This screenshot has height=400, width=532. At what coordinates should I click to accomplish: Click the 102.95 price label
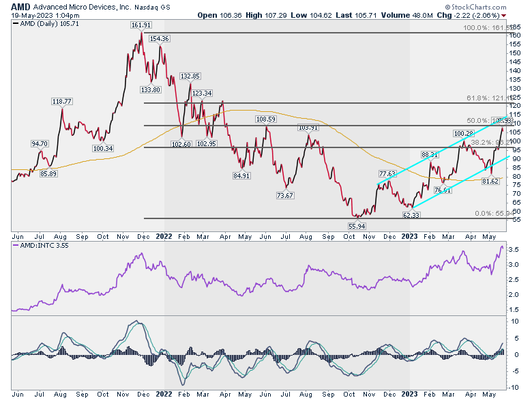pyautogui.click(x=207, y=143)
